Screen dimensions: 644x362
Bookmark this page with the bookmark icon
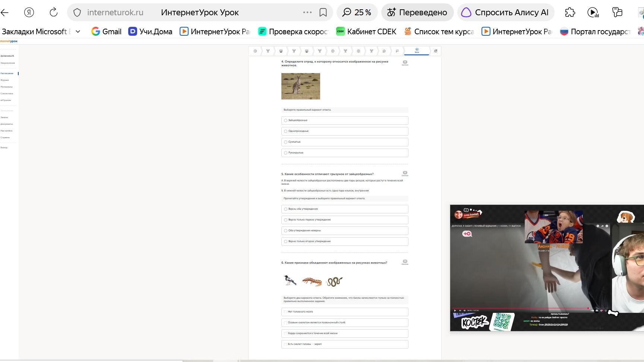pos(323,13)
